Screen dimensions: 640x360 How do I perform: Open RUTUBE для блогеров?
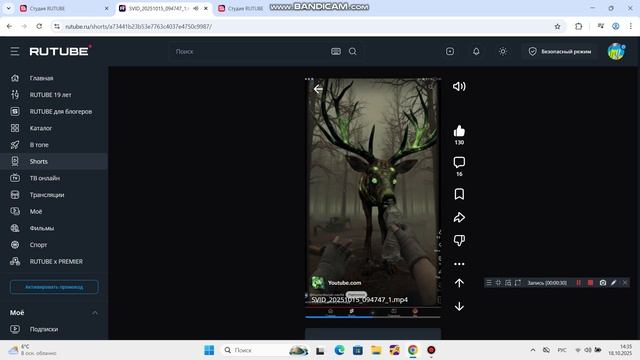54,111
